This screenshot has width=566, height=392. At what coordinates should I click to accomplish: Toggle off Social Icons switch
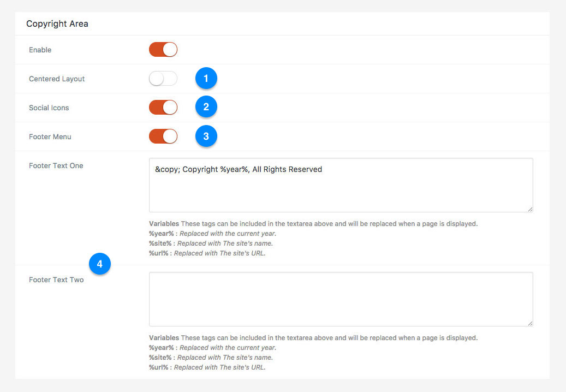point(163,107)
